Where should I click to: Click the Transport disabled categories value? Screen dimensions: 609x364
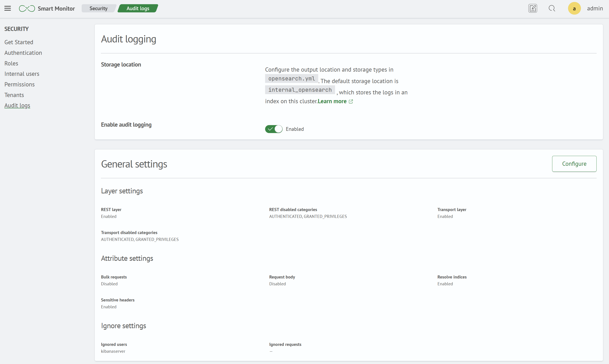pyautogui.click(x=140, y=239)
